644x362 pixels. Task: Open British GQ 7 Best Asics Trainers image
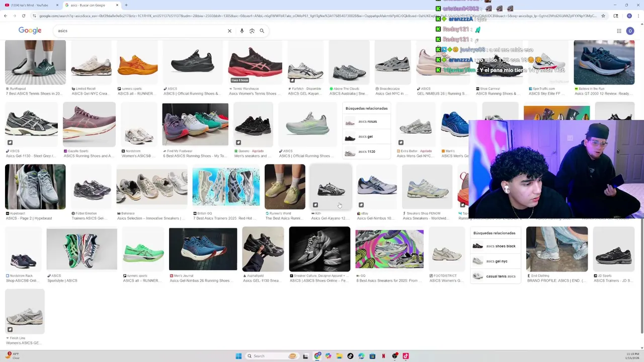(226, 187)
